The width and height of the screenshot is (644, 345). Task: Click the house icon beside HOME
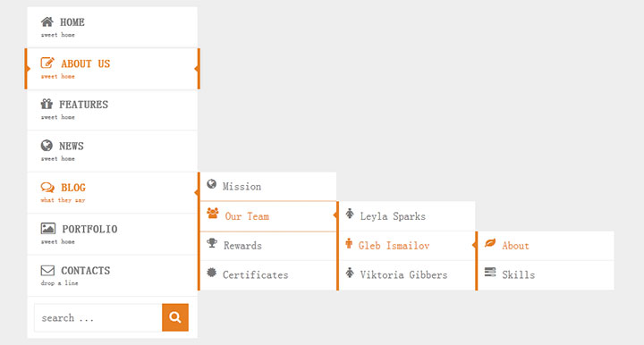coord(47,21)
